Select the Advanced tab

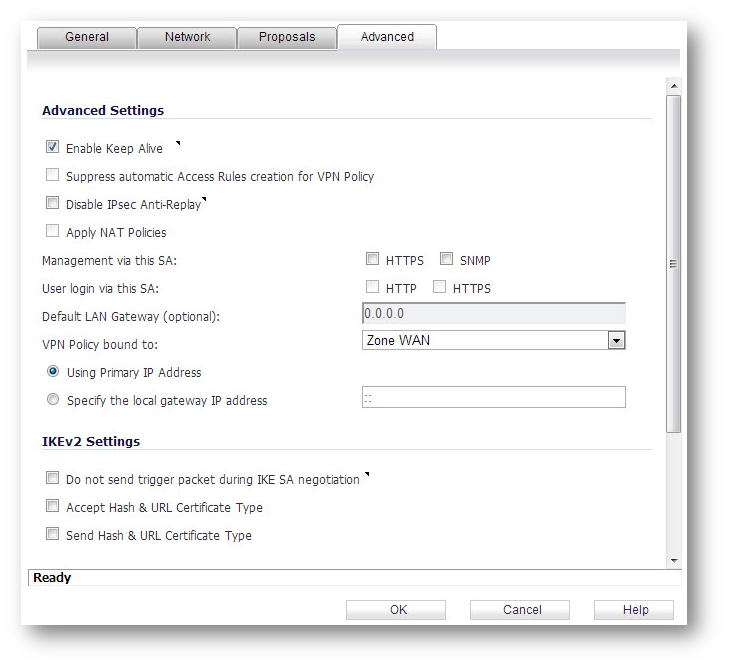[387, 37]
